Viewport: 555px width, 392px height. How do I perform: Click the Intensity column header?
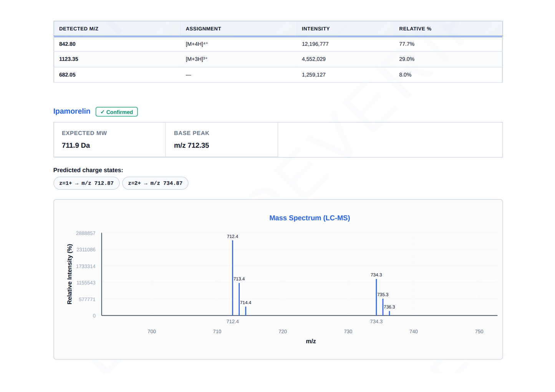click(316, 29)
